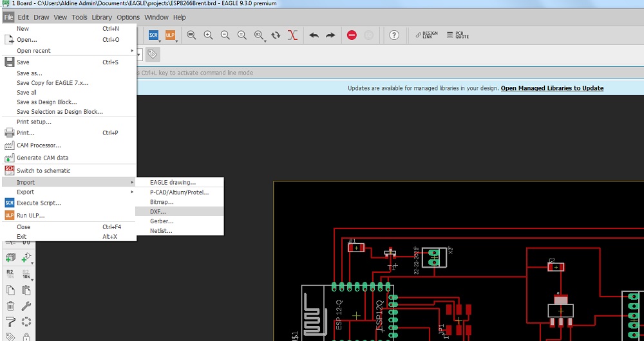Viewport: 644px width, 341px height.
Task: Zoom out with the minus magnifier
Action: tap(225, 35)
